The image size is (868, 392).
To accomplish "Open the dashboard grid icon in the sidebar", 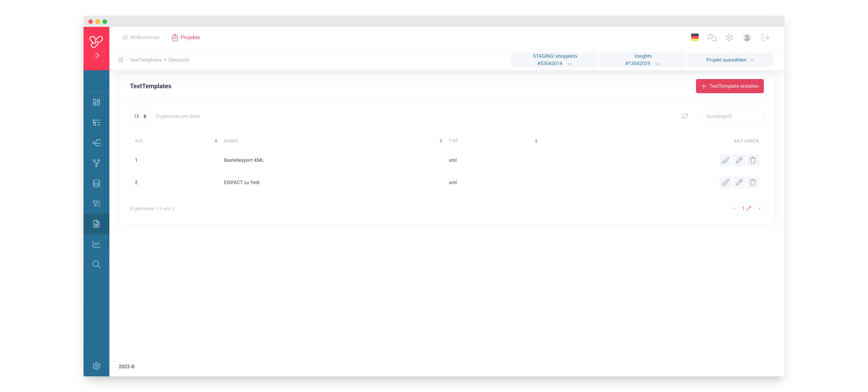I will click(96, 102).
